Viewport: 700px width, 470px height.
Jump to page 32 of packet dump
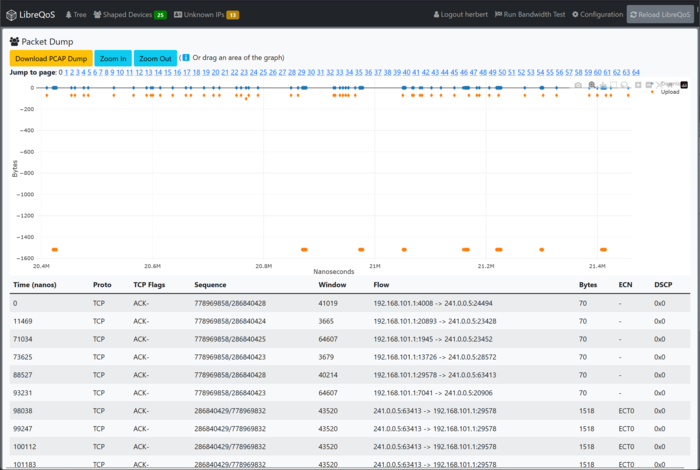point(328,72)
